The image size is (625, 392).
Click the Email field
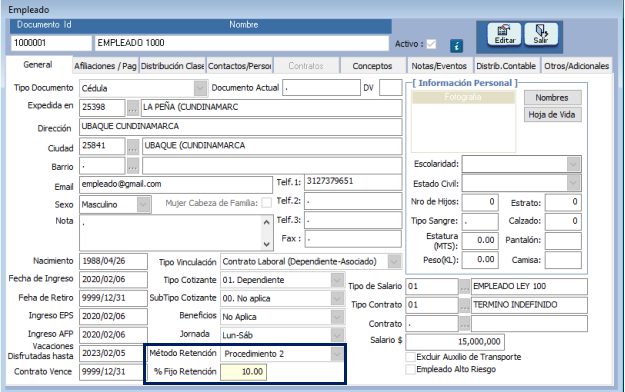point(176,185)
